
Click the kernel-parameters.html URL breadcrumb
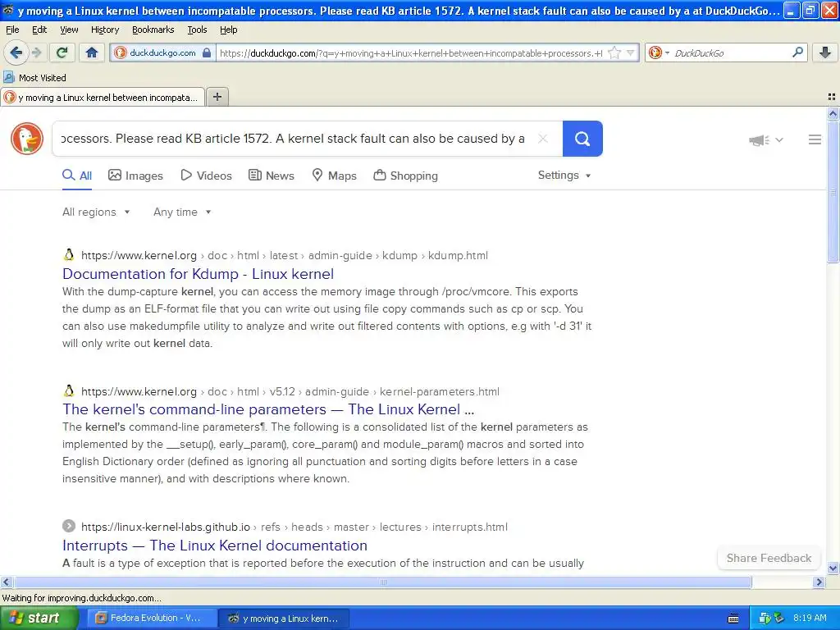(x=440, y=391)
